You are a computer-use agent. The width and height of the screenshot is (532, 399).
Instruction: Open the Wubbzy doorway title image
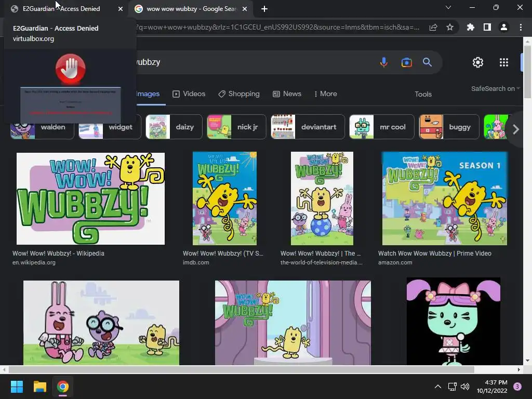coord(293,323)
